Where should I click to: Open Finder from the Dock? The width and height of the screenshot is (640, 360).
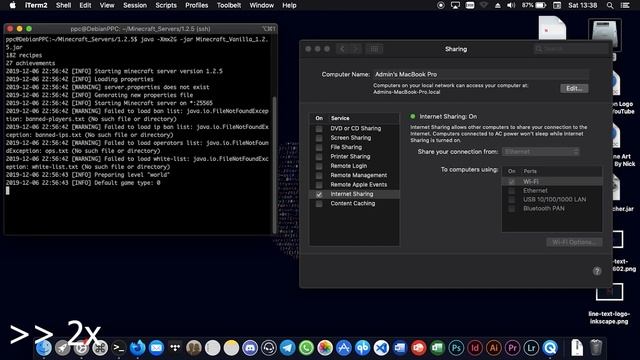click(x=44, y=348)
